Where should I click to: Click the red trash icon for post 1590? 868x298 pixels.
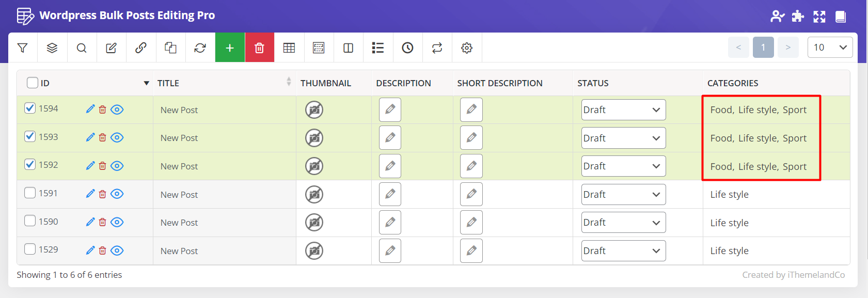coord(103,222)
